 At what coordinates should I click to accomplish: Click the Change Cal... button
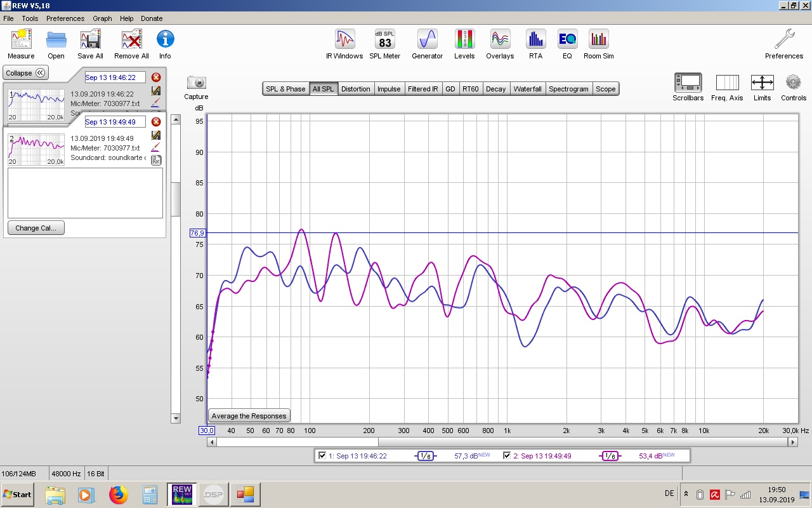coord(36,228)
